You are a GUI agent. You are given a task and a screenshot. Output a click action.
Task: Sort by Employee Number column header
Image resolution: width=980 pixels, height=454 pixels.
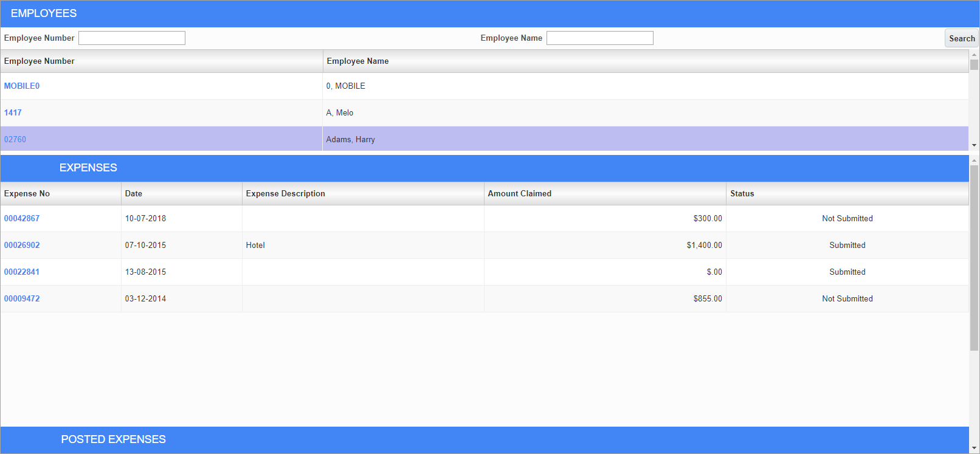tap(162, 61)
